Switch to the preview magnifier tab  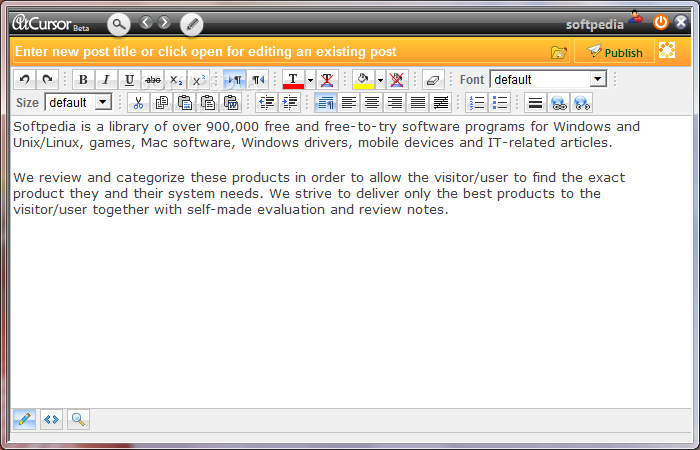coord(79,419)
